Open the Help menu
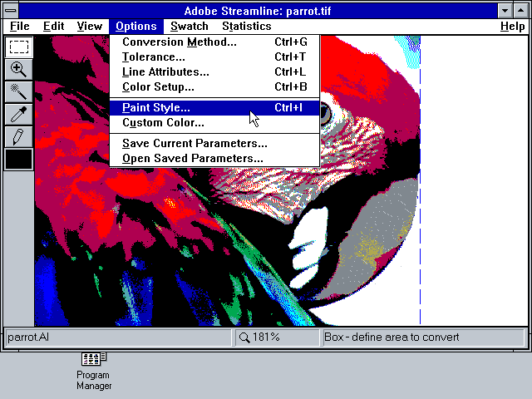Screen dimensions: 532x399 [512, 27]
